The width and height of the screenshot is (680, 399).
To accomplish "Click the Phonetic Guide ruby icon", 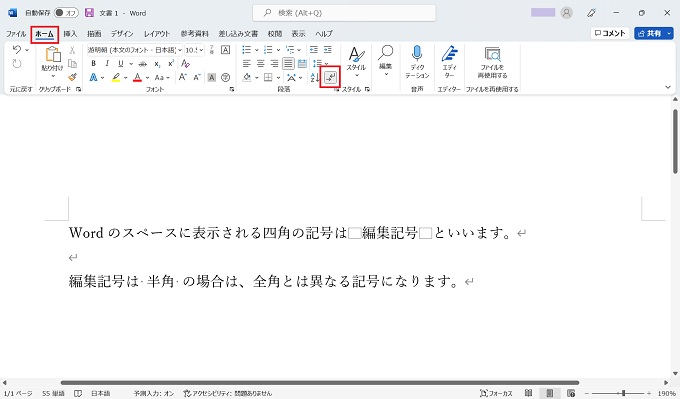I will (x=212, y=49).
